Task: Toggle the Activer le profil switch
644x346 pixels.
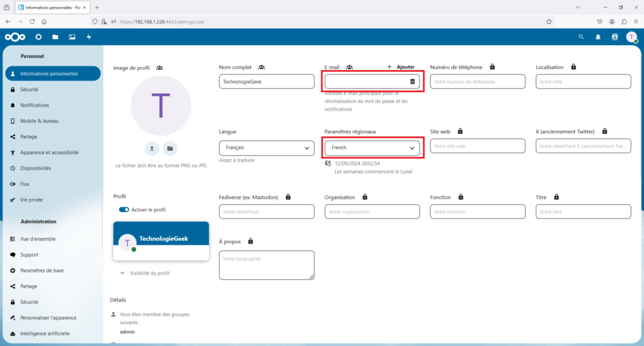Action: (124, 209)
